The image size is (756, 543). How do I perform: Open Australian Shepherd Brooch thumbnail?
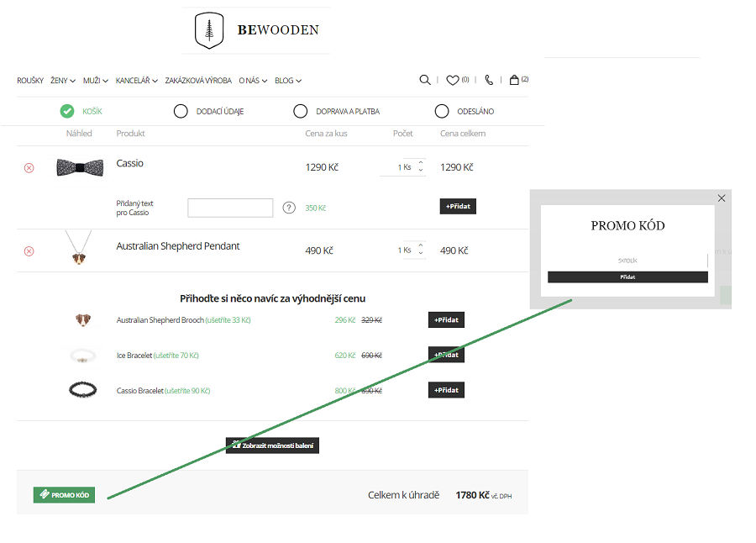tap(83, 319)
